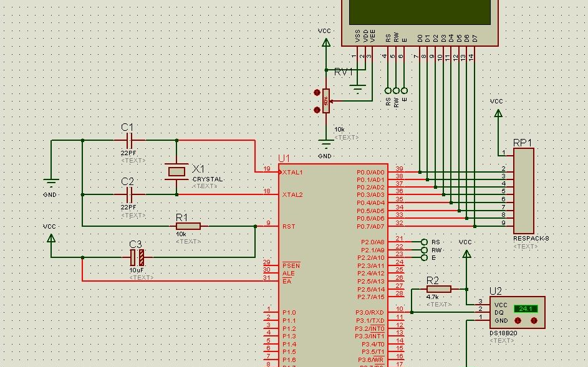588x367 pixels.
Task: Select the RS terminal below LCD pin 4
Action: 388,91
